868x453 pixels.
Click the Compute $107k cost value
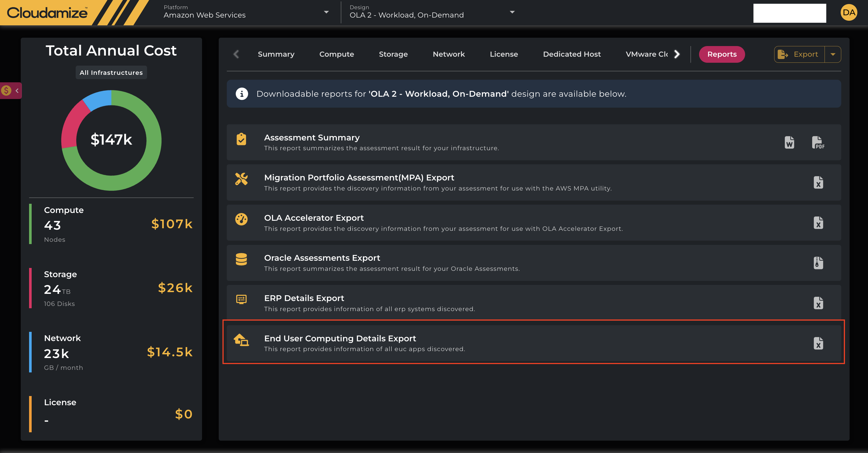[172, 224]
